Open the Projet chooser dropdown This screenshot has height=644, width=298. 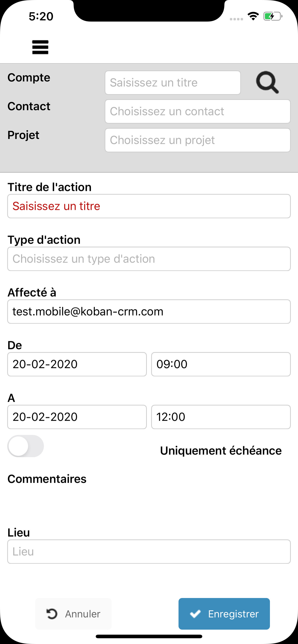pyautogui.click(x=197, y=140)
